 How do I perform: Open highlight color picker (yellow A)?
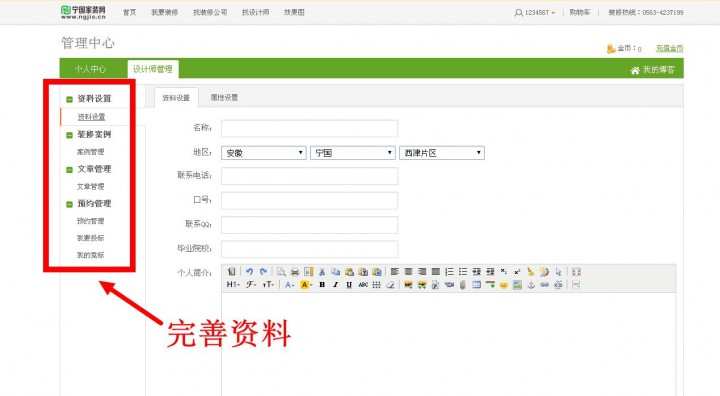(306, 285)
